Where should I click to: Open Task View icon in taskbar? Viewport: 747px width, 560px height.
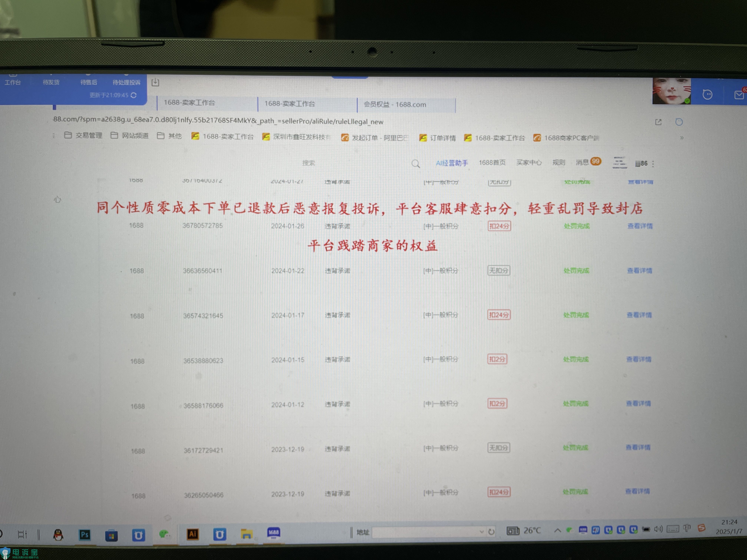click(x=22, y=534)
